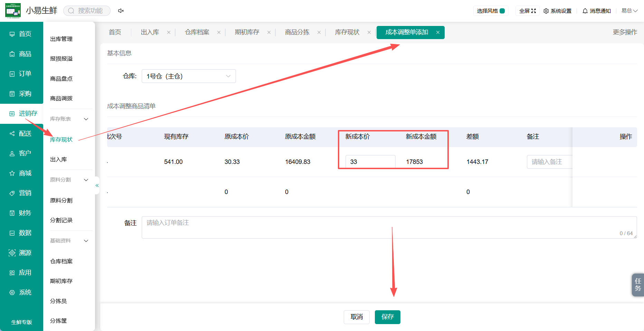Image resolution: width=644 pixels, height=331 pixels.
Task: Select the 进销存 sidebar module
Action: pyautogui.click(x=21, y=113)
